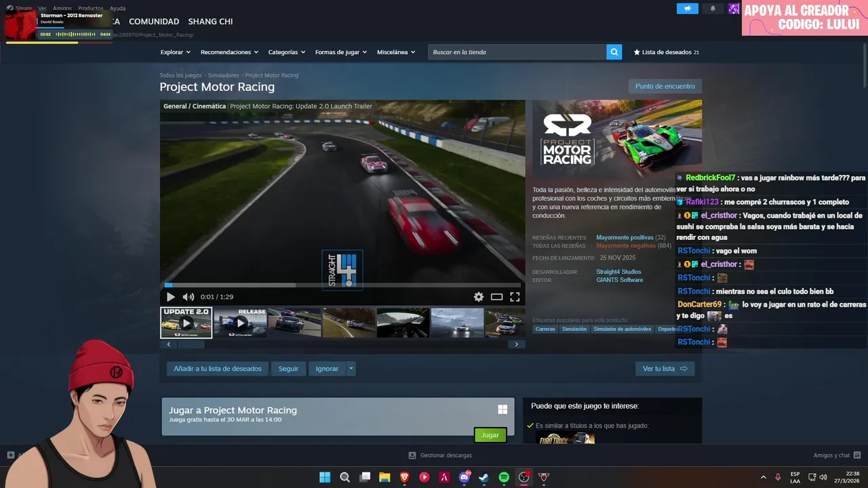
Task: Click the Ignorar button
Action: [327, 369]
